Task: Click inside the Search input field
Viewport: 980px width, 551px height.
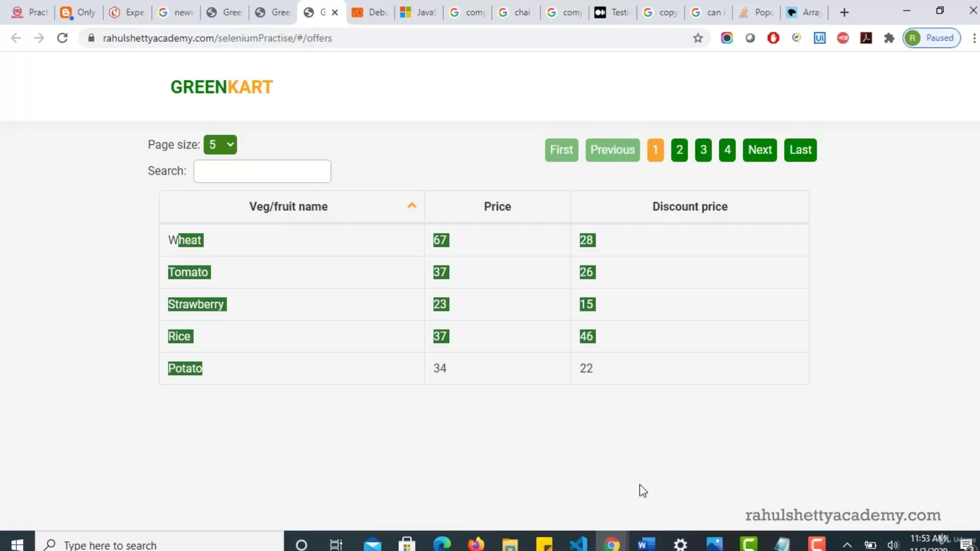Action: pos(262,171)
